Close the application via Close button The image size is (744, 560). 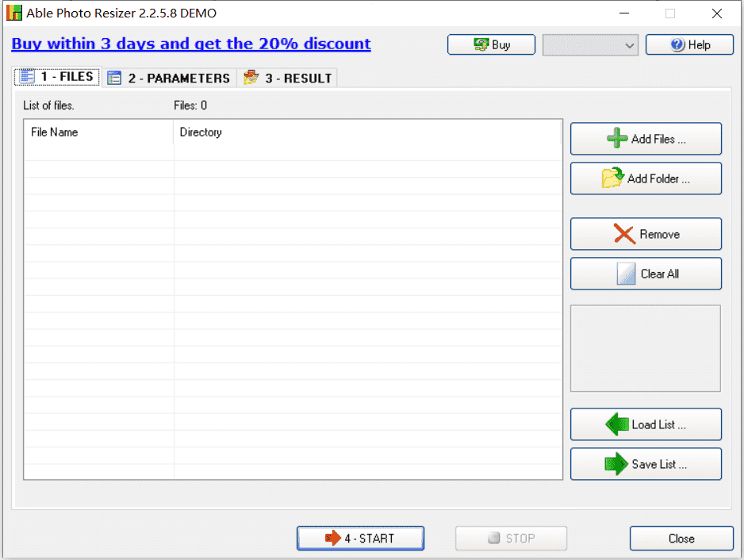[681, 538]
